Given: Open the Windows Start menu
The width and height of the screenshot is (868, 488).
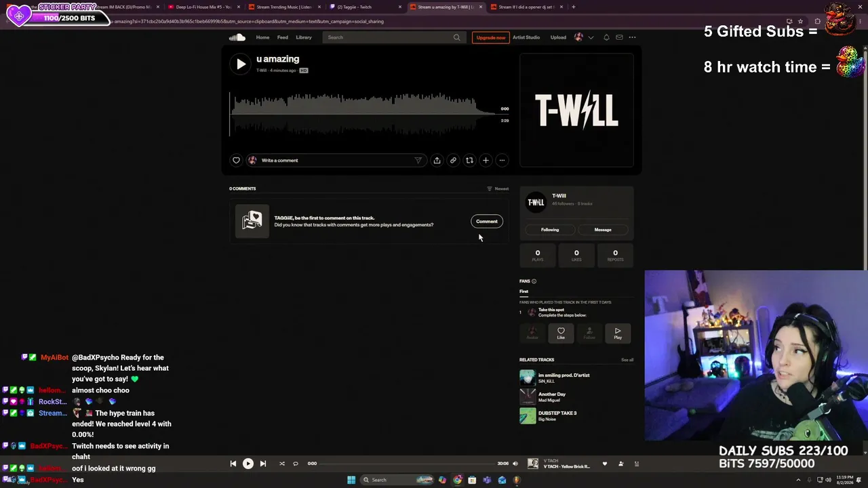Looking at the screenshot, I should [x=351, y=480].
